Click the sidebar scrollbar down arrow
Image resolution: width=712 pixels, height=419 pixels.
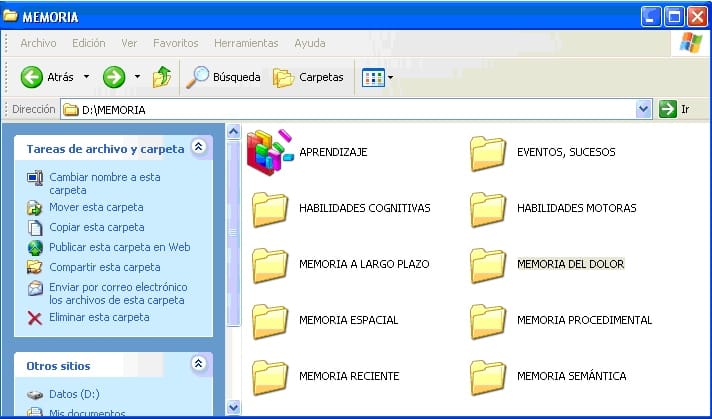coord(233,407)
